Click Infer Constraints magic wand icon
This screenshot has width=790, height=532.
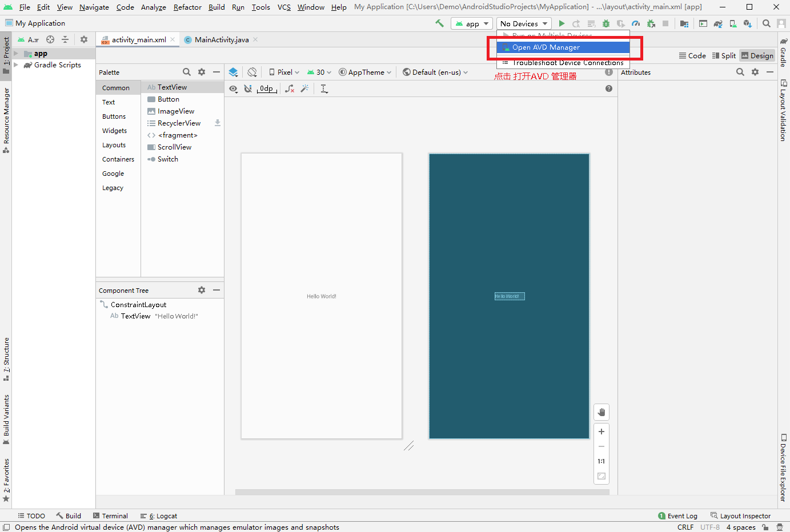coord(305,88)
